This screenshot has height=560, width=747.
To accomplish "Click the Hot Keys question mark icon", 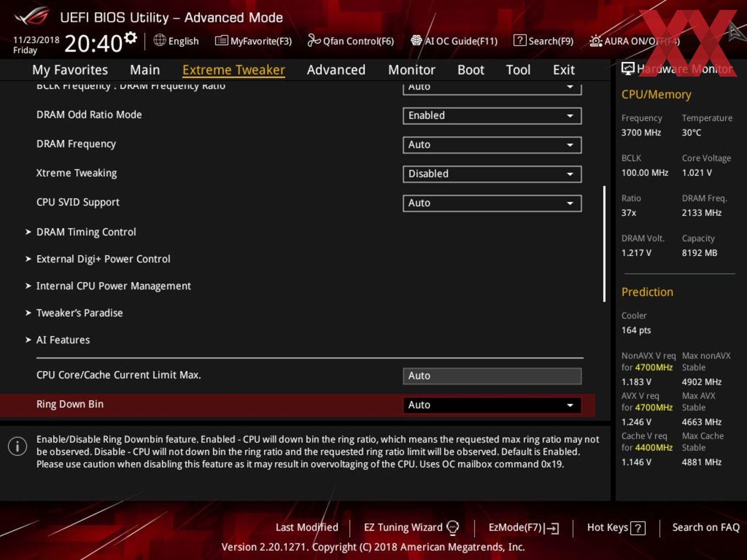I will (638, 528).
